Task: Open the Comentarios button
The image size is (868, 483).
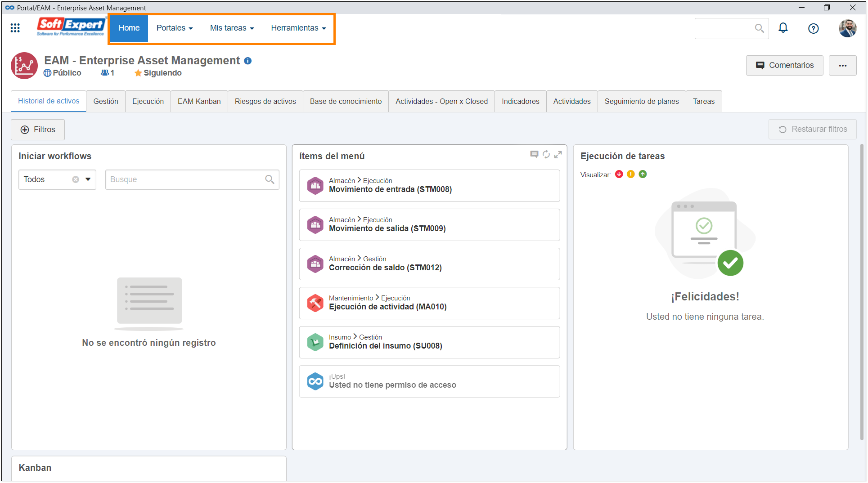Action: point(784,66)
